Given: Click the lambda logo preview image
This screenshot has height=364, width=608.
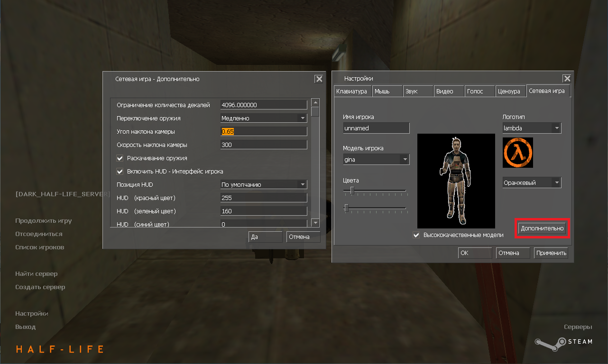Looking at the screenshot, I should (x=517, y=153).
